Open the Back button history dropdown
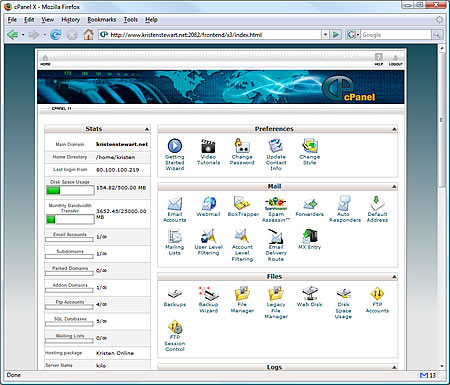This screenshot has width=450, height=385. click(23, 35)
